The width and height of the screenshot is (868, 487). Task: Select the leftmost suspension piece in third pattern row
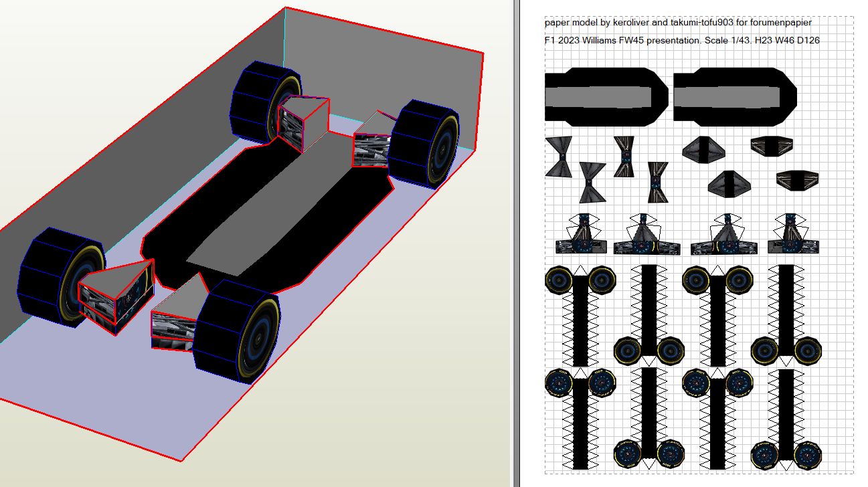point(580,235)
